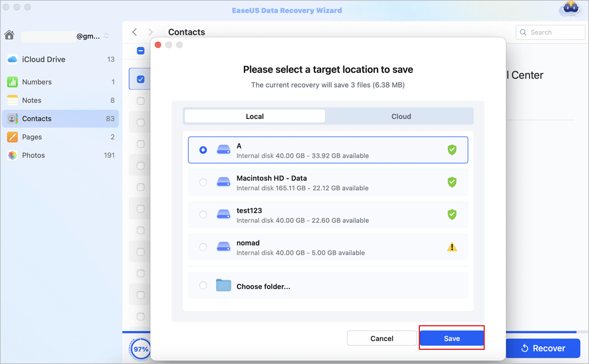Viewport: 589px width, 364px height.
Task: Click the top-right account avatar icon
Action: [571, 8]
